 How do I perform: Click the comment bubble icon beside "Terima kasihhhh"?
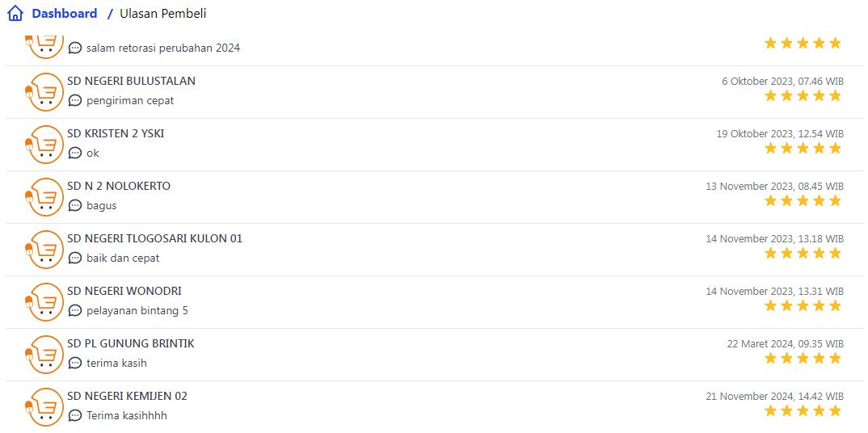tap(75, 416)
